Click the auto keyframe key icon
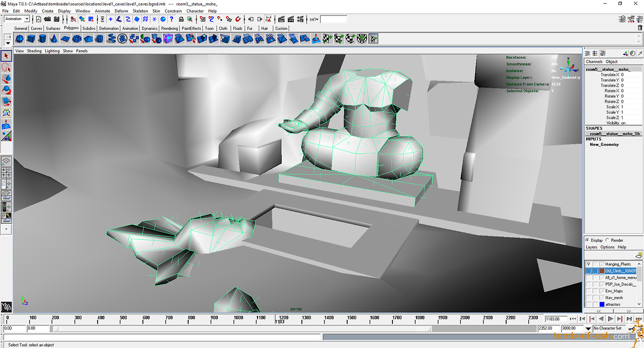The width and height of the screenshot is (644, 348). 632,328
